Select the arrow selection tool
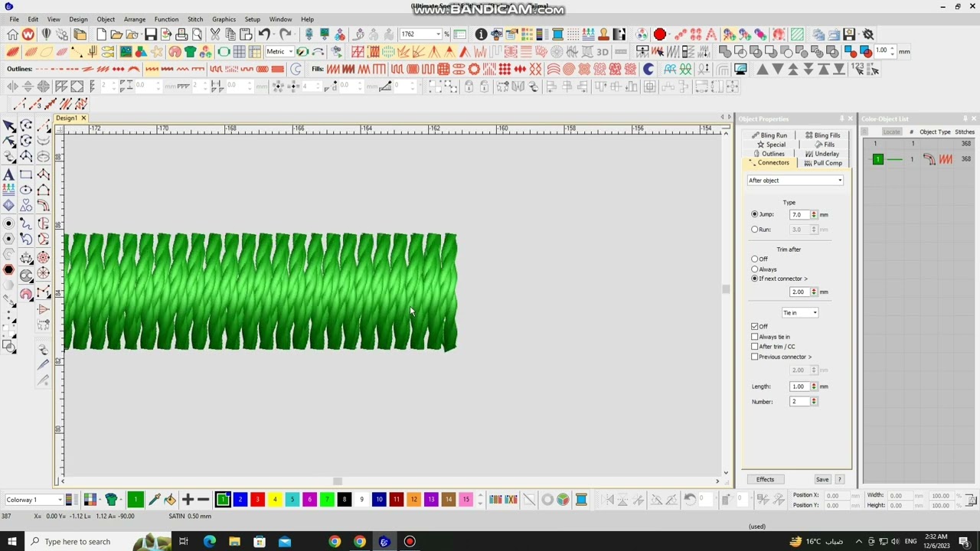Image resolution: width=980 pixels, height=551 pixels. [9, 126]
